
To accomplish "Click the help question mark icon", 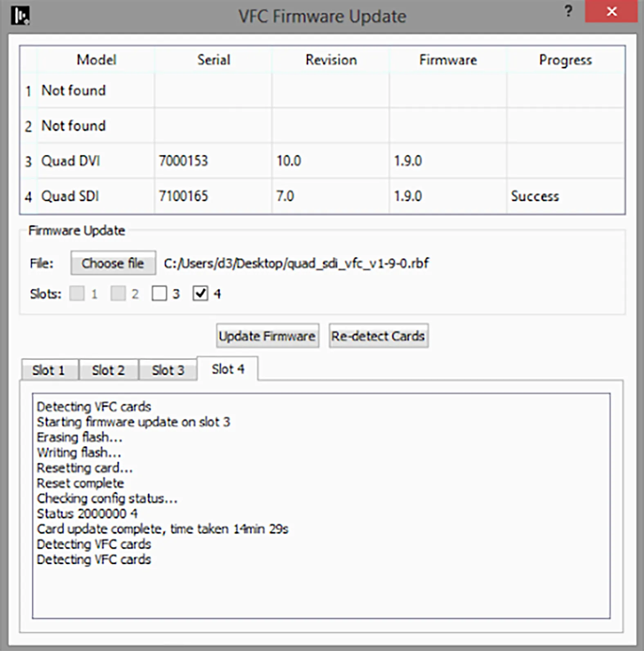I will point(568,11).
